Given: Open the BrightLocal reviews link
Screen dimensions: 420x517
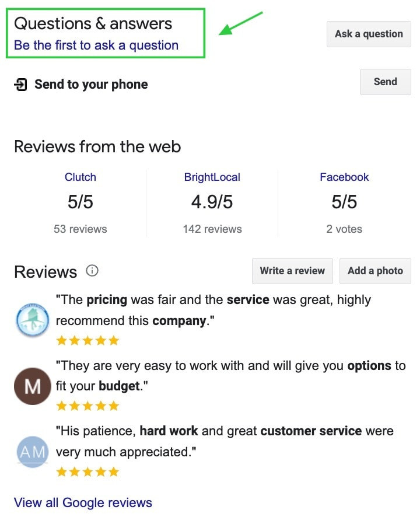Looking at the screenshot, I should (212, 177).
